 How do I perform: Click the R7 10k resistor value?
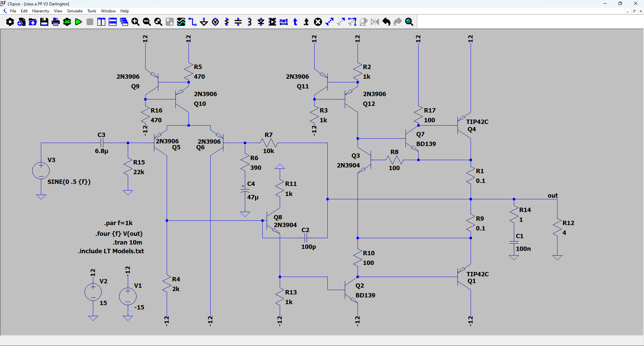(x=268, y=151)
